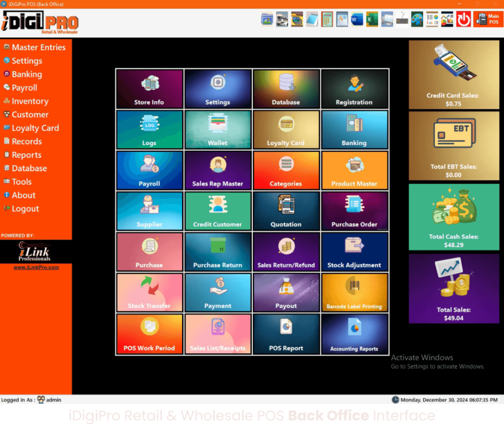Open the POS Report tile
The width and height of the screenshot is (504, 427).
click(286, 334)
